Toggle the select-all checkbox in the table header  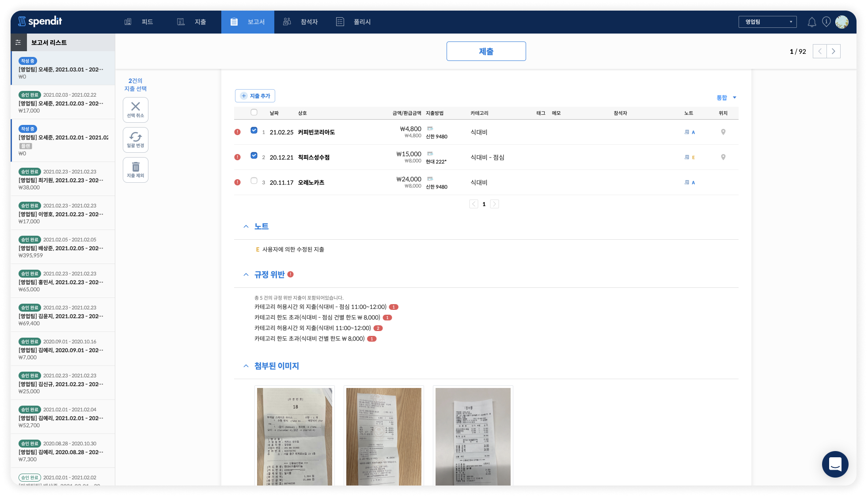pos(254,113)
